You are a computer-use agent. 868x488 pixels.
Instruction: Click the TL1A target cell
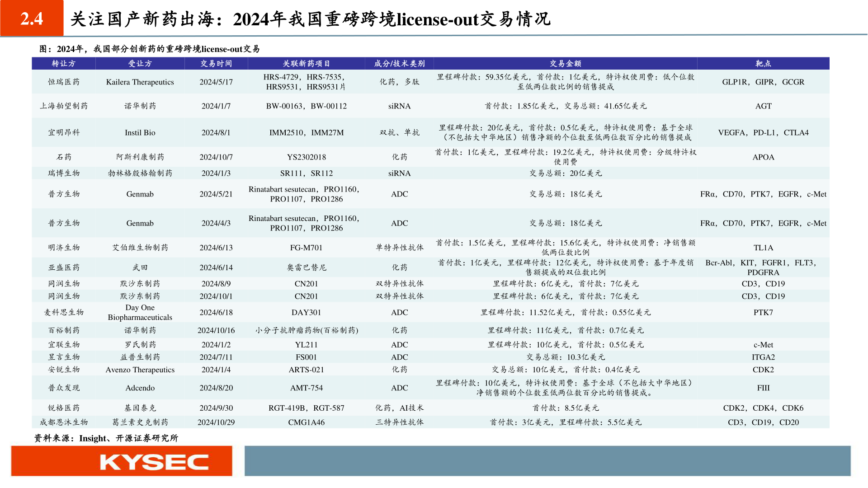[763, 247]
